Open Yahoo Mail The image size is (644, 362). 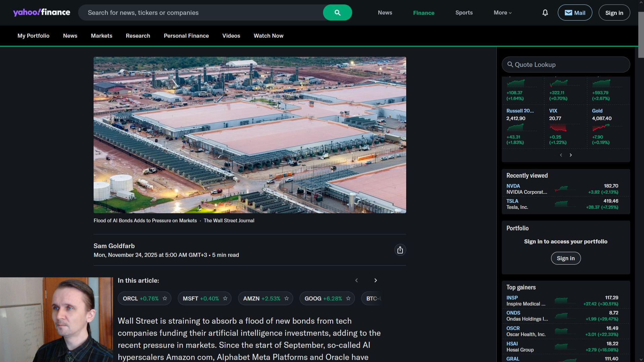coord(575,12)
